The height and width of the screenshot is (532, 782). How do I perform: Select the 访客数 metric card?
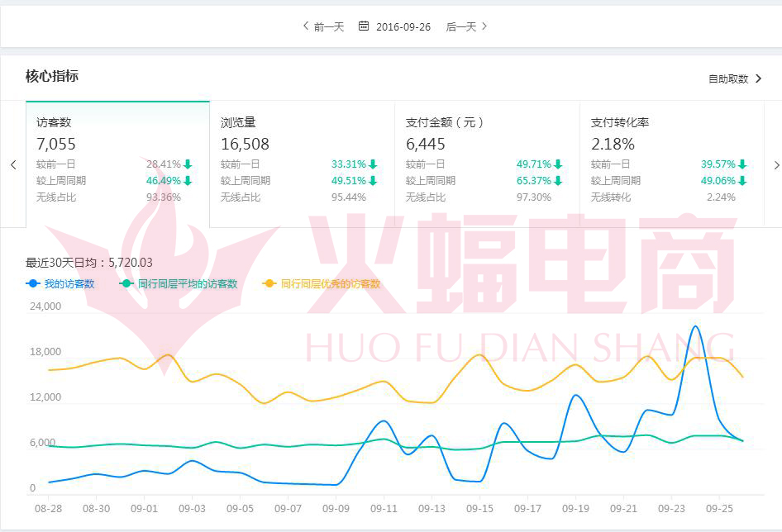117,164
